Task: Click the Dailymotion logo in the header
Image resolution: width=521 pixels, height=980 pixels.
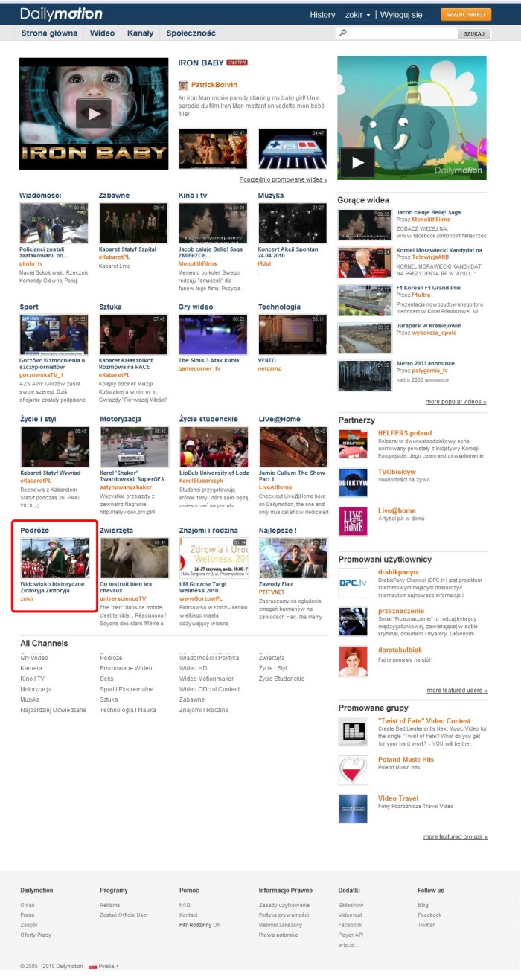Action: click(x=61, y=13)
